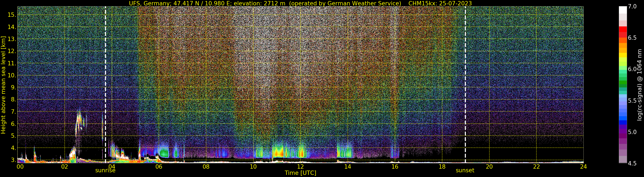Viewport: 644px width, 177px height.
Task: Click the time axis tick '02'
Action: (x=65, y=166)
